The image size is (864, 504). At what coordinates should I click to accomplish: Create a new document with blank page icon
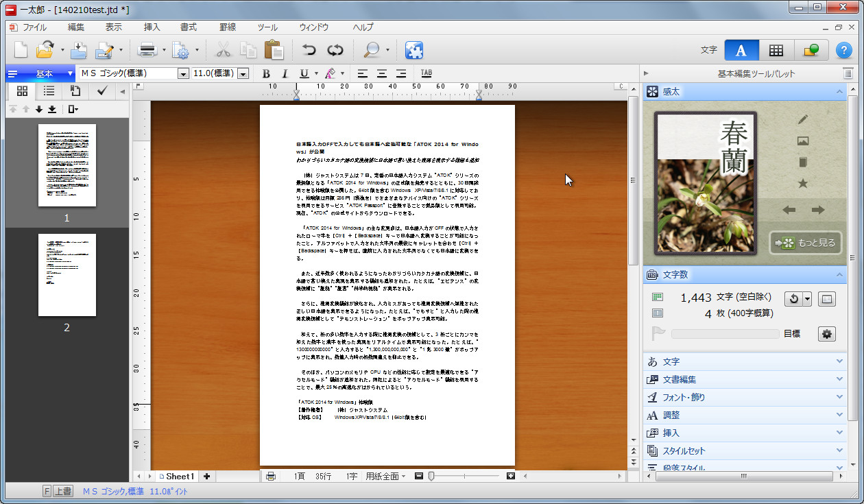coord(21,50)
